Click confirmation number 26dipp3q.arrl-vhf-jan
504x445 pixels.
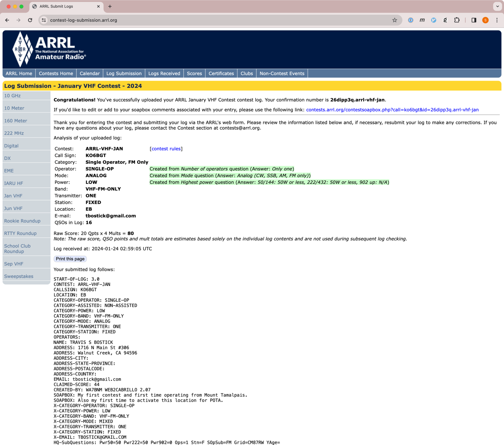coord(357,100)
